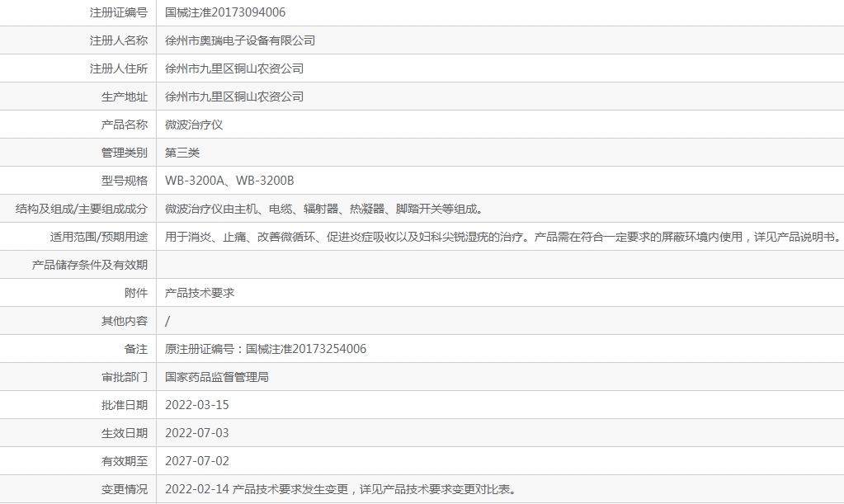This screenshot has width=844, height=504.
Task: Select the 注册证编号 label cell
Action: point(119,12)
